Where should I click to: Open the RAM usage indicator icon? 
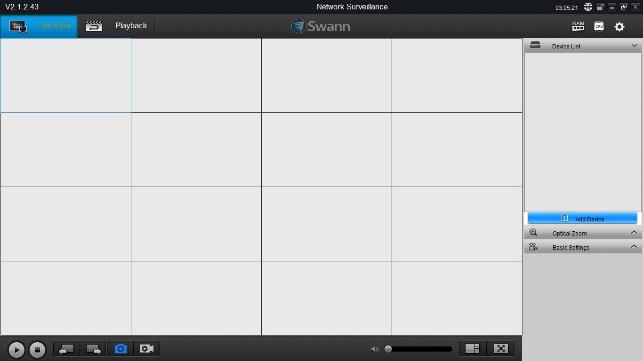(x=578, y=26)
